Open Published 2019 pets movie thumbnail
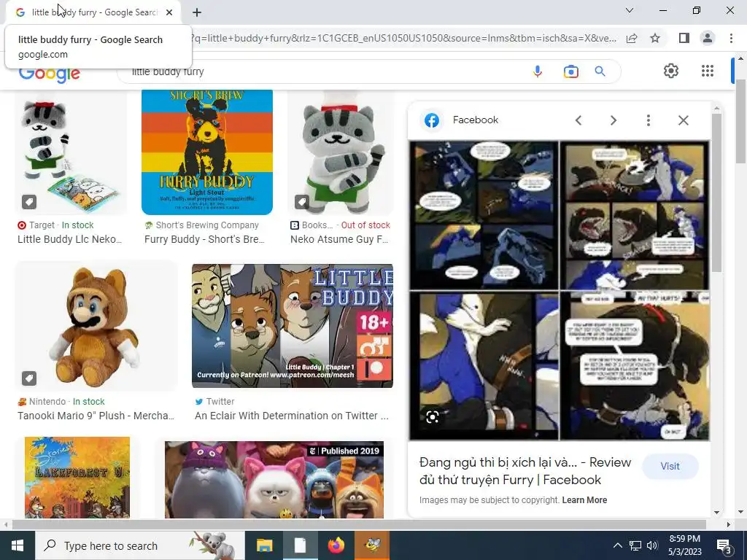 (x=274, y=480)
